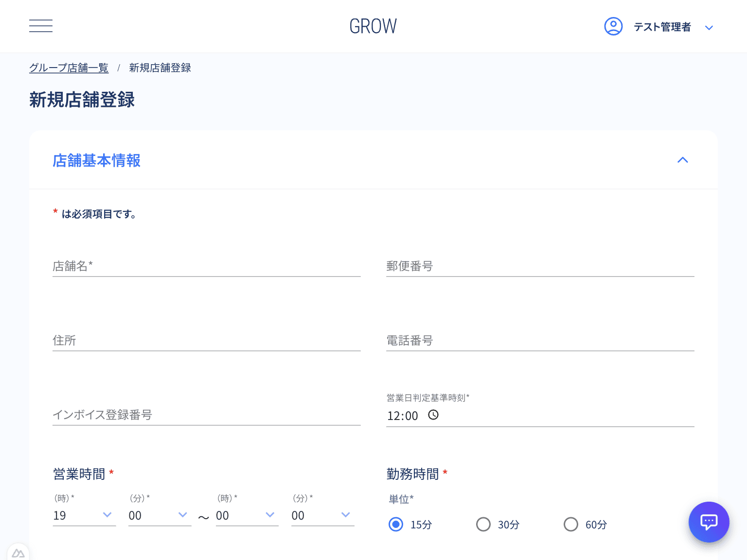Open the closing minute dropdown
Viewport: 747px width, 560px height.
[322, 515]
